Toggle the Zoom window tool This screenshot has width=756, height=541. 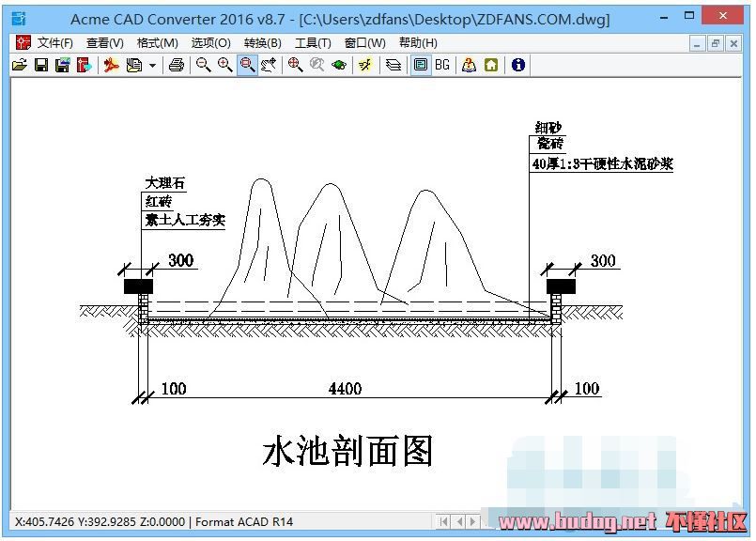[247, 65]
